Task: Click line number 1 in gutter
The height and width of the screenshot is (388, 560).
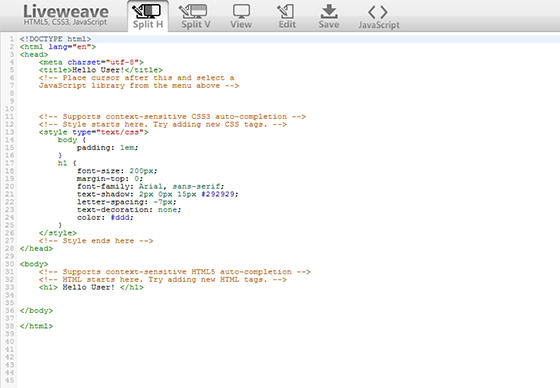Action: click(x=12, y=39)
